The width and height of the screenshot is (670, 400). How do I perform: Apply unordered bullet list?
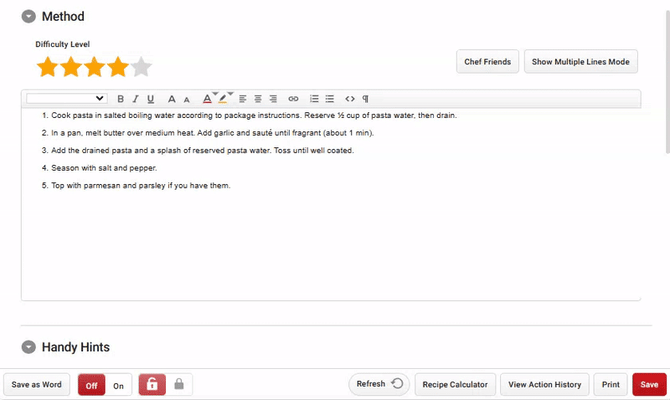point(329,99)
